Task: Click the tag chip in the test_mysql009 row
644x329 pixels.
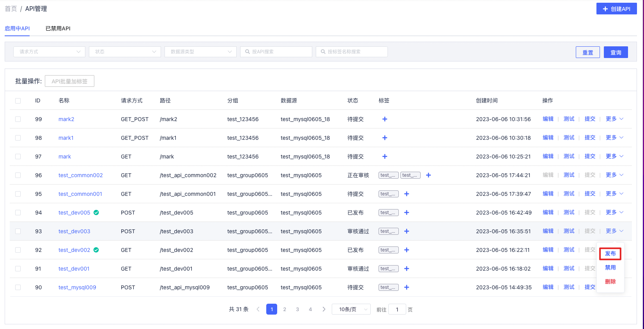Action: pos(389,287)
